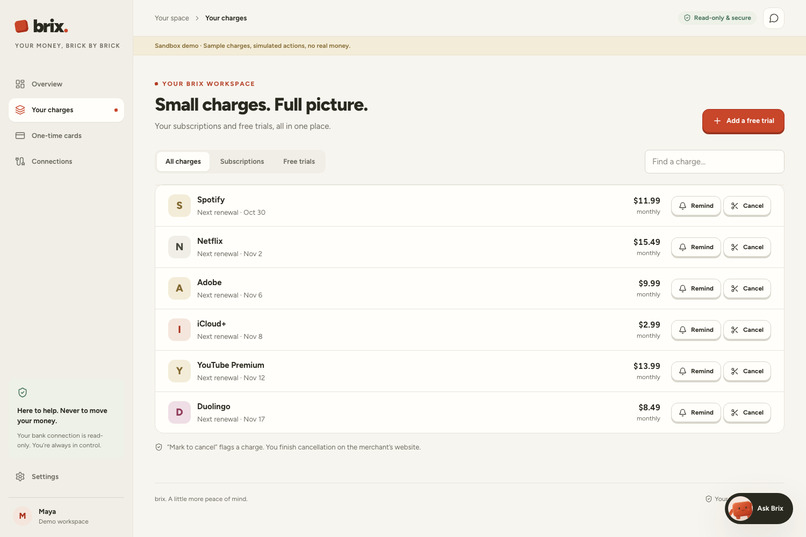This screenshot has width=806, height=537.
Task: Click the brix logo in the sidebar
Action: tap(41, 26)
